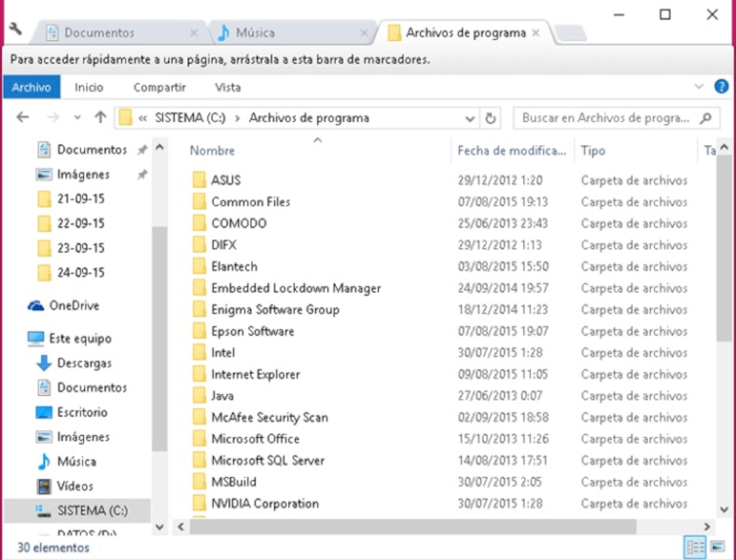This screenshot has height=560, width=736.
Task: Open the Archivo menu button
Action: [32, 88]
